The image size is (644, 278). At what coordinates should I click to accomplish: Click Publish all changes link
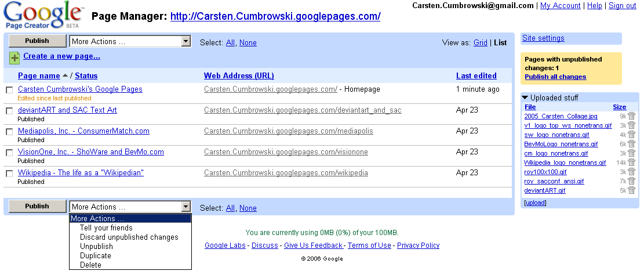pyautogui.click(x=555, y=77)
